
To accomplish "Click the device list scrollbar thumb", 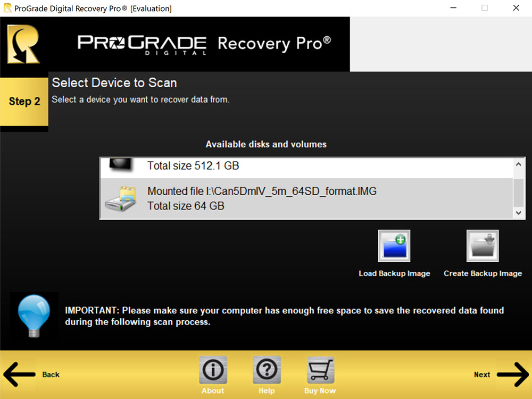I will (x=518, y=193).
